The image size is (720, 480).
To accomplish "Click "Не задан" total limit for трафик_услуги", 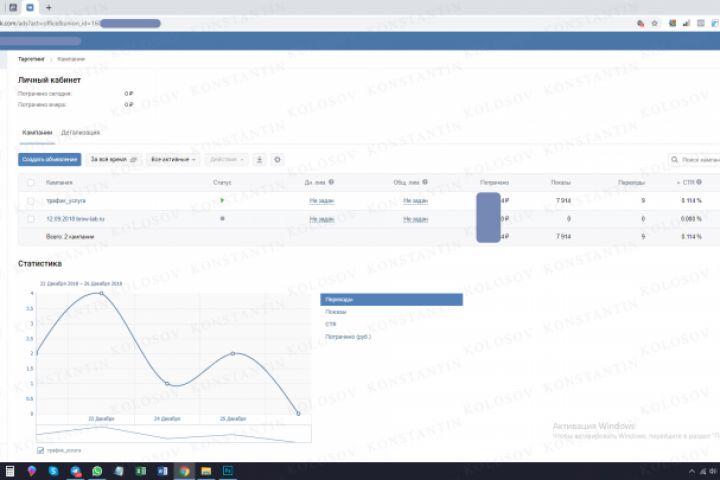I will coord(415,201).
